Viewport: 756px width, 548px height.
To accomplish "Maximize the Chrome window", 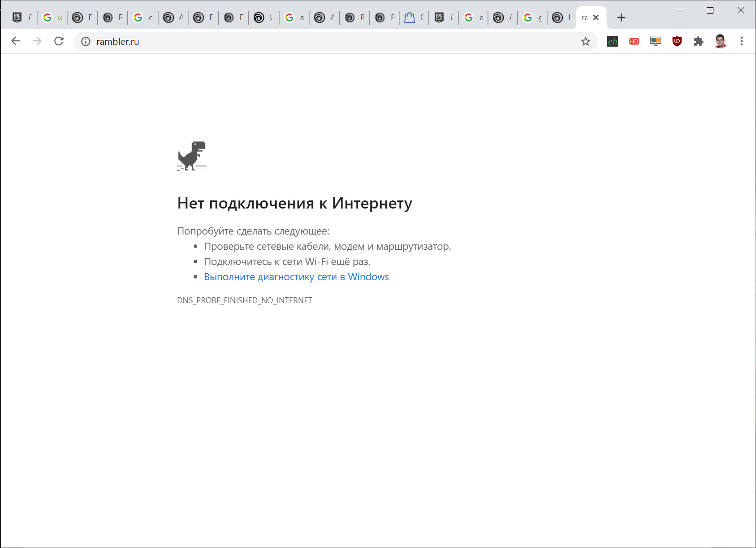I will pyautogui.click(x=710, y=10).
